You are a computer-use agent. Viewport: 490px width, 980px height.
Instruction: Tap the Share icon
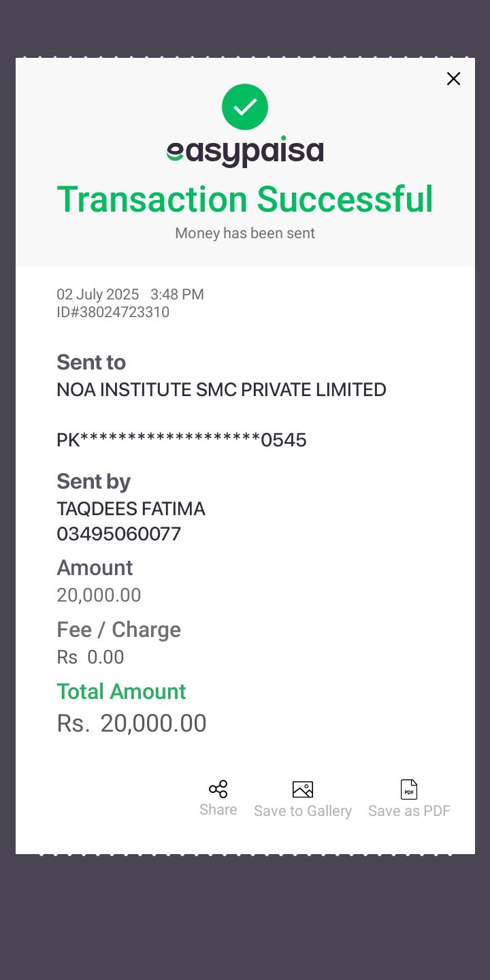pyautogui.click(x=218, y=789)
